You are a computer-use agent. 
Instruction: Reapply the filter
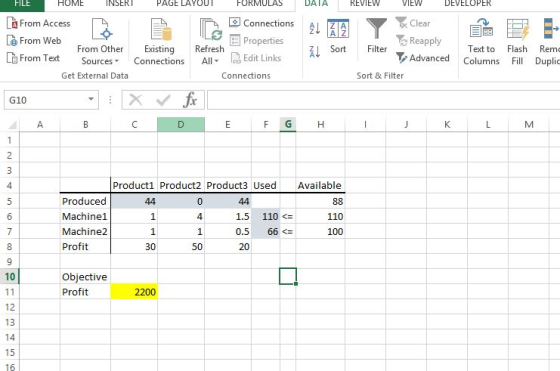[419, 41]
